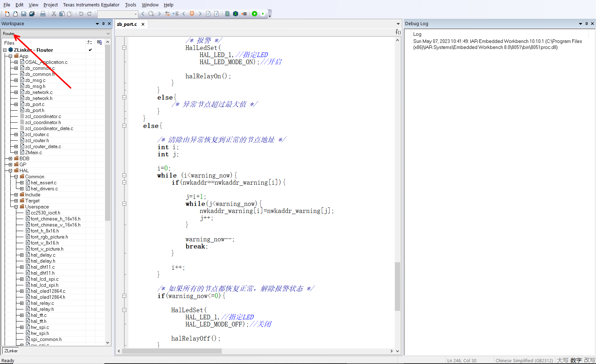
Task: Save the current file using the toolbar
Action: (x=24, y=14)
